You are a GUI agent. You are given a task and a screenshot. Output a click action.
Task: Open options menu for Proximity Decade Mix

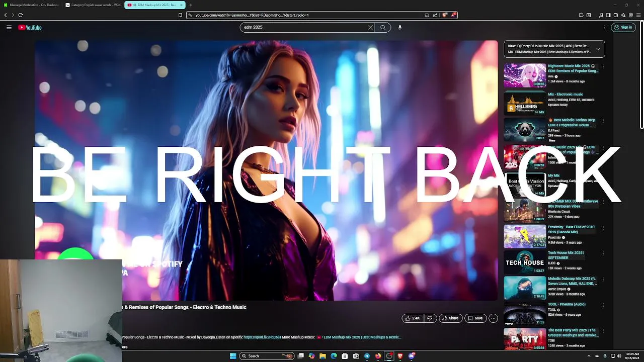pyautogui.click(x=603, y=228)
